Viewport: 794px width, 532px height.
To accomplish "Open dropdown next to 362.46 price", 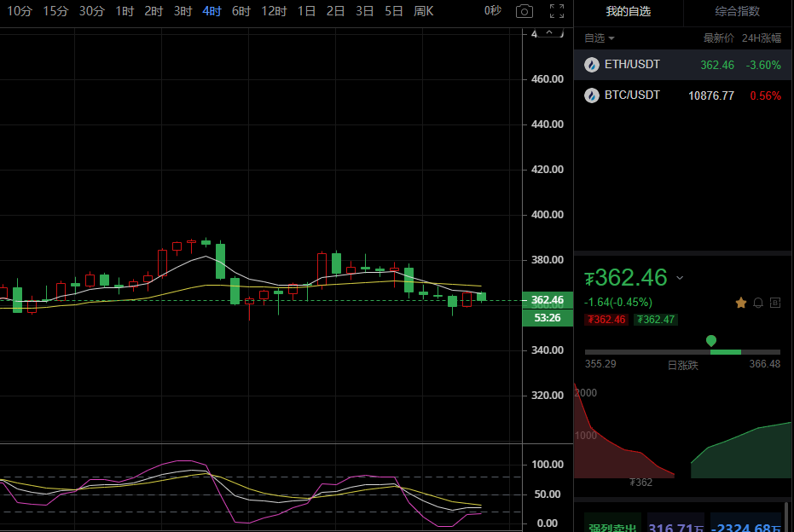I will [680, 278].
